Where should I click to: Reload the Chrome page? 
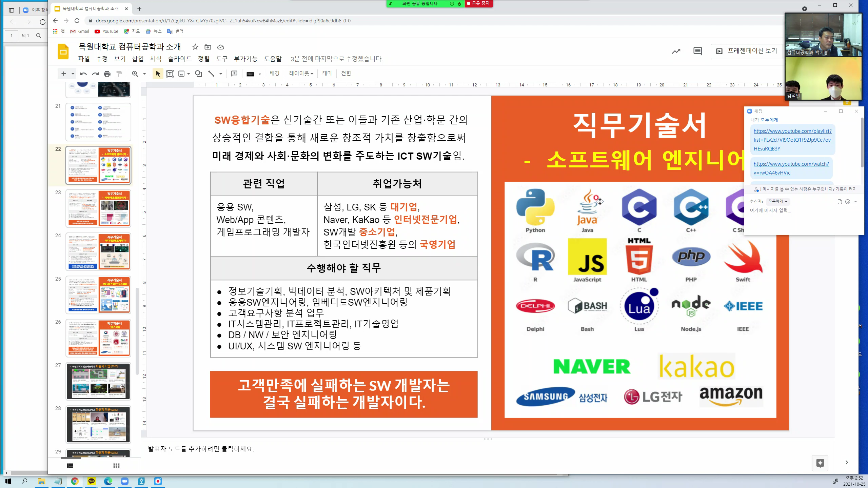[x=77, y=21]
